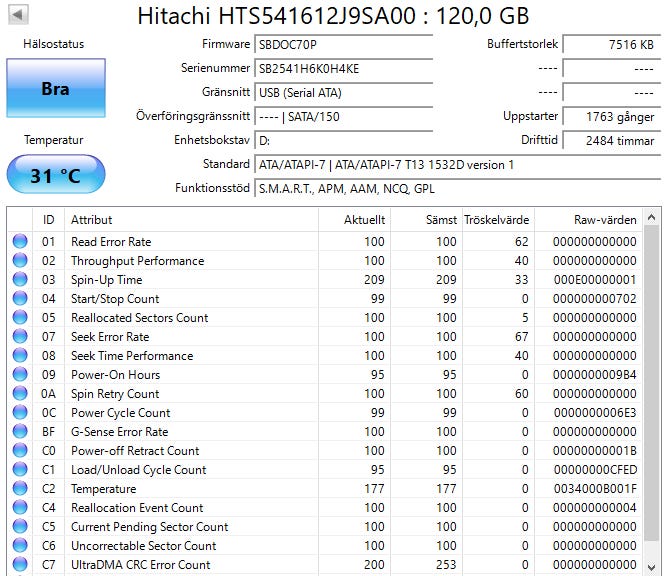Click the Bra health status button
Viewport: 665px width, 576px height.
click(x=55, y=88)
